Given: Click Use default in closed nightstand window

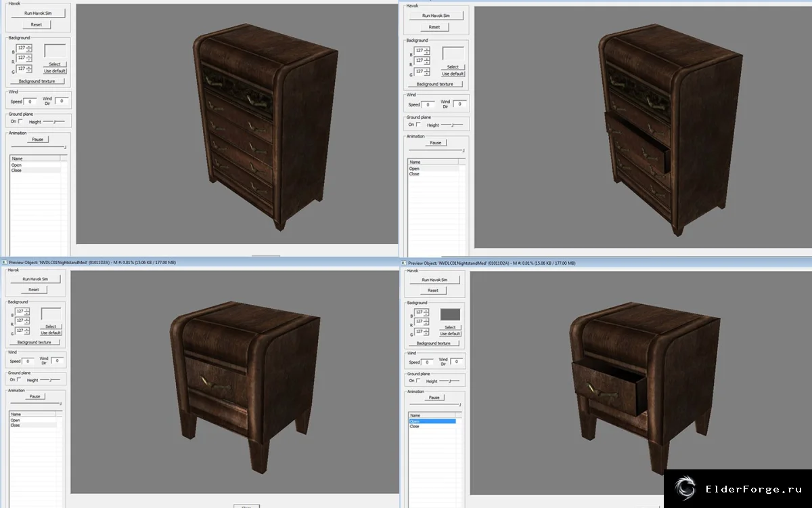Looking at the screenshot, I should tap(51, 333).
